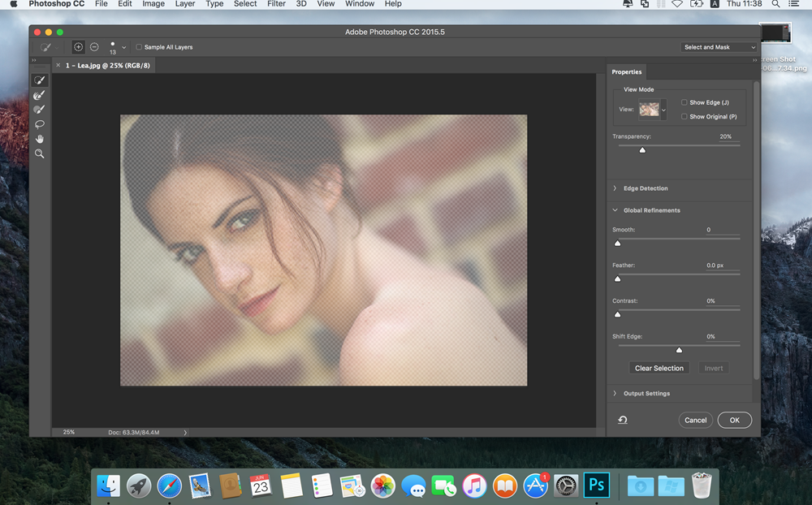This screenshot has width=812, height=505.
Task: Select the Zoom tool
Action: coord(39,153)
